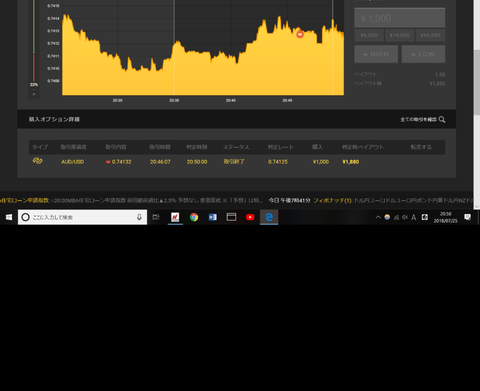Click the フィボナッチ(1) ticker link
Screen dimensions: 480x391
pos(333,200)
